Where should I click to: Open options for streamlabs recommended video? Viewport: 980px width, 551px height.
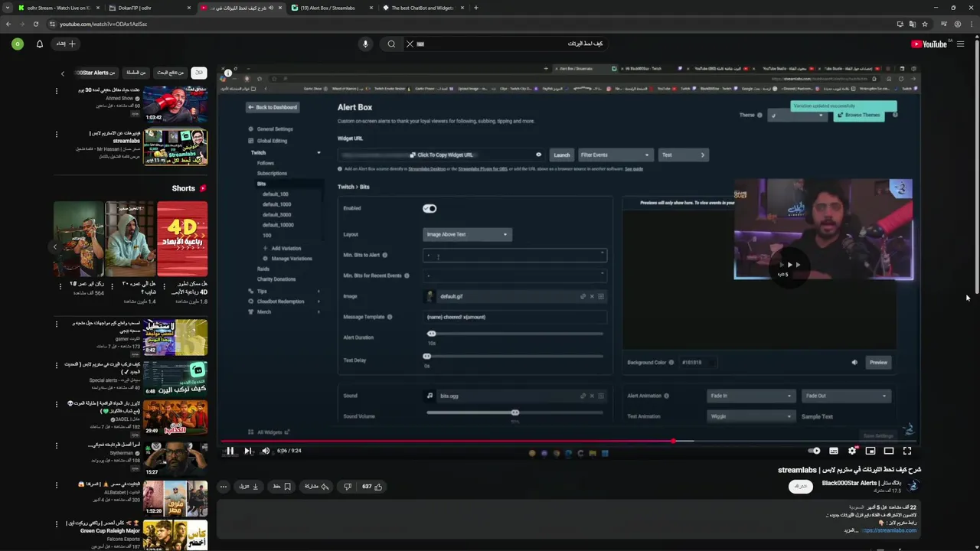pos(56,134)
